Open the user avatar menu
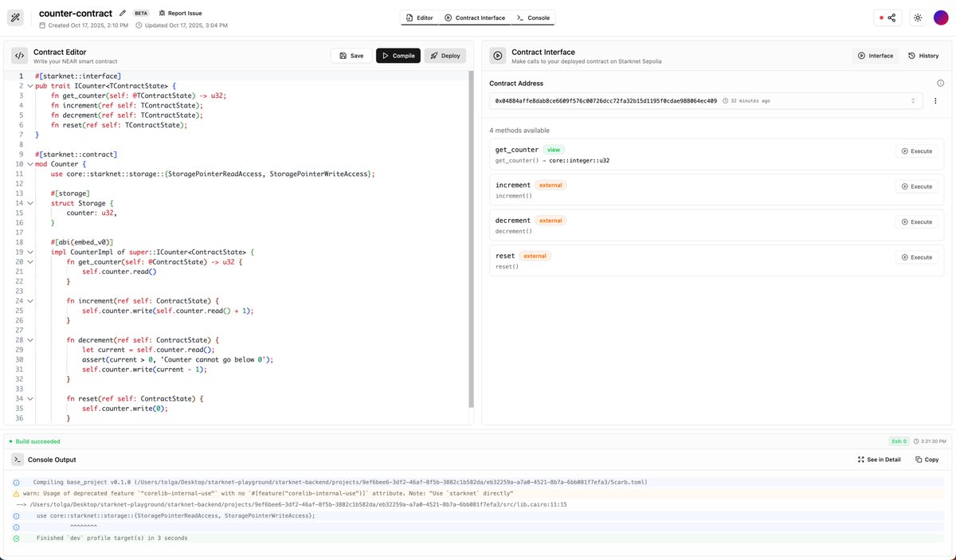 pyautogui.click(x=941, y=18)
